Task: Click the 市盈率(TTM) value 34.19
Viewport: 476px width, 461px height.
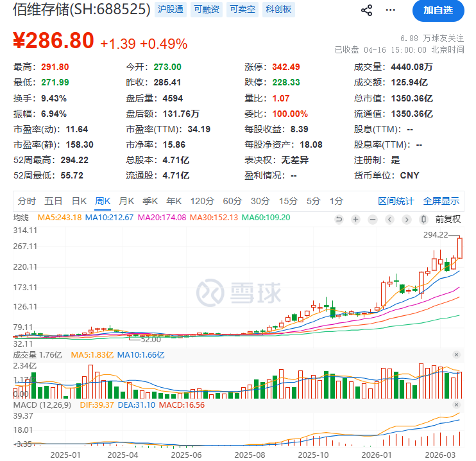Action: coord(199,129)
